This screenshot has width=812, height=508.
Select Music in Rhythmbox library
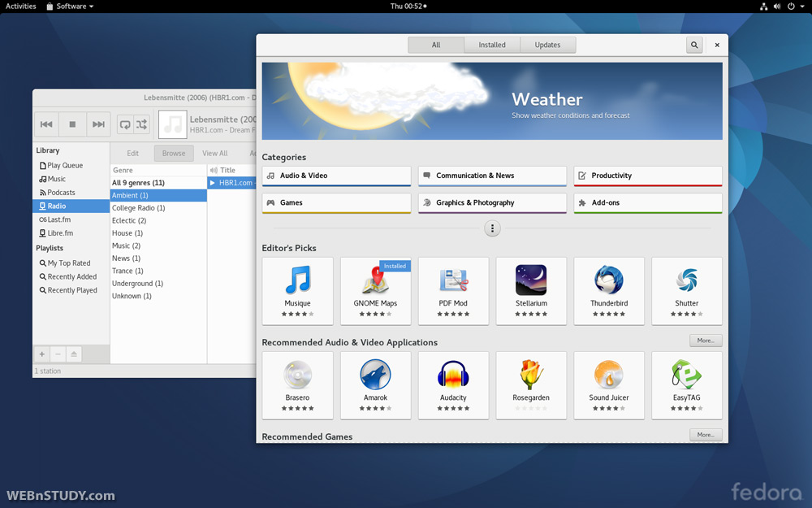(x=71, y=179)
